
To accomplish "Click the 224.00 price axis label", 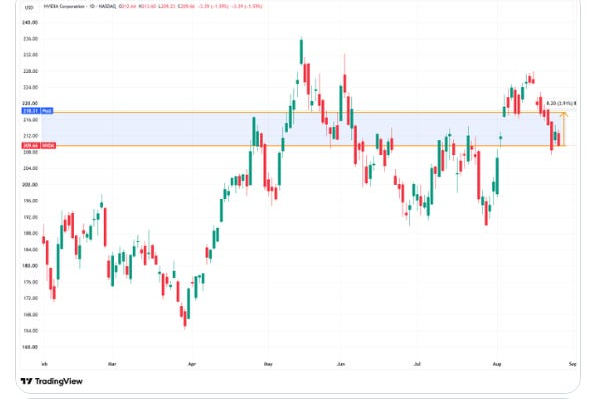I will [x=30, y=87].
